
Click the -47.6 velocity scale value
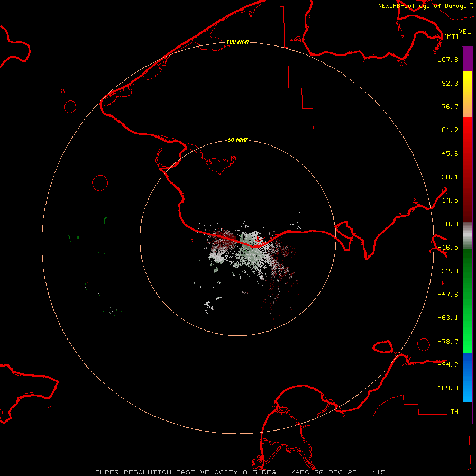tap(448, 295)
